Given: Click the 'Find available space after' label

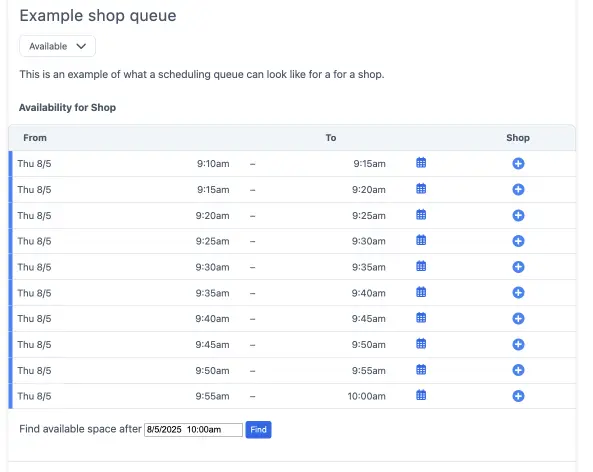Looking at the screenshot, I should 80,429.
